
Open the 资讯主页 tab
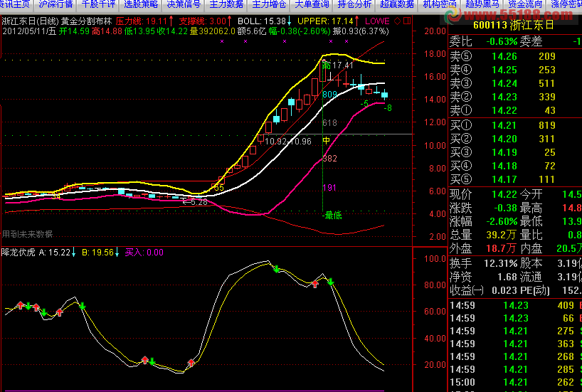pyautogui.click(x=15, y=4)
